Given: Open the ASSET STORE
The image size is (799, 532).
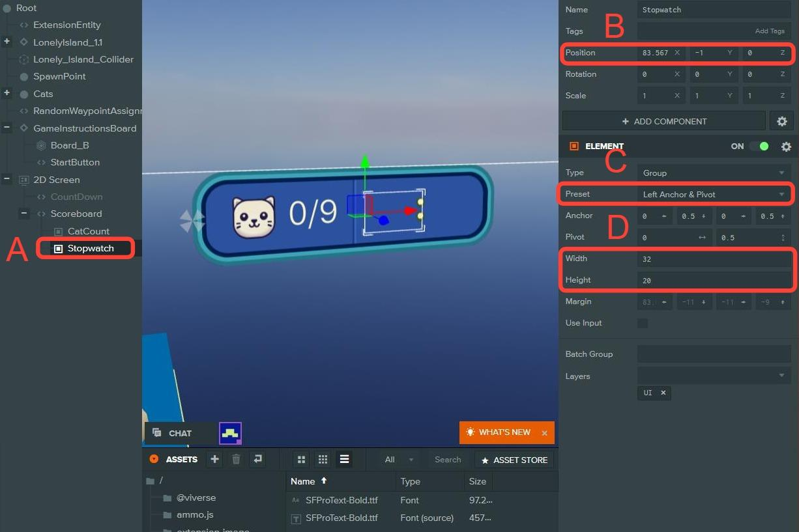Looking at the screenshot, I should point(514,460).
